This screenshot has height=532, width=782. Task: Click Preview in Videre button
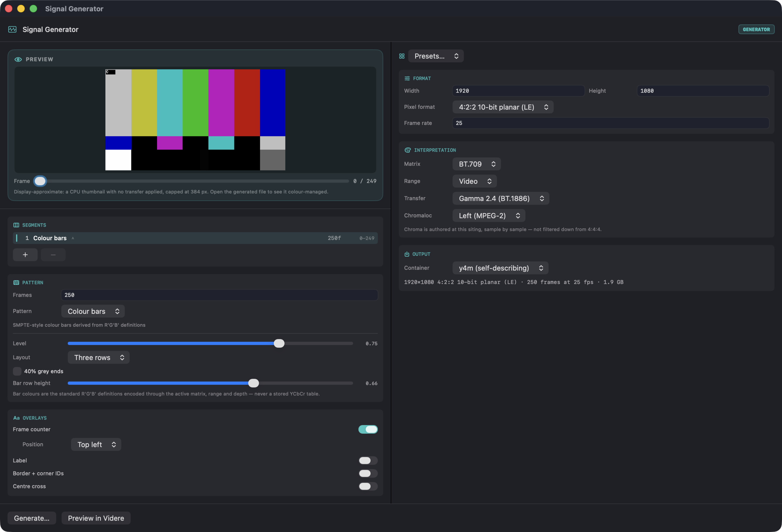(x=96, y=518)
